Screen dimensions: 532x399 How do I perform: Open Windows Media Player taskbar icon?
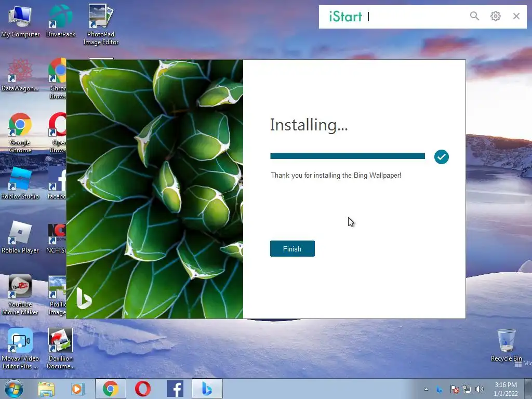[78, 389]
